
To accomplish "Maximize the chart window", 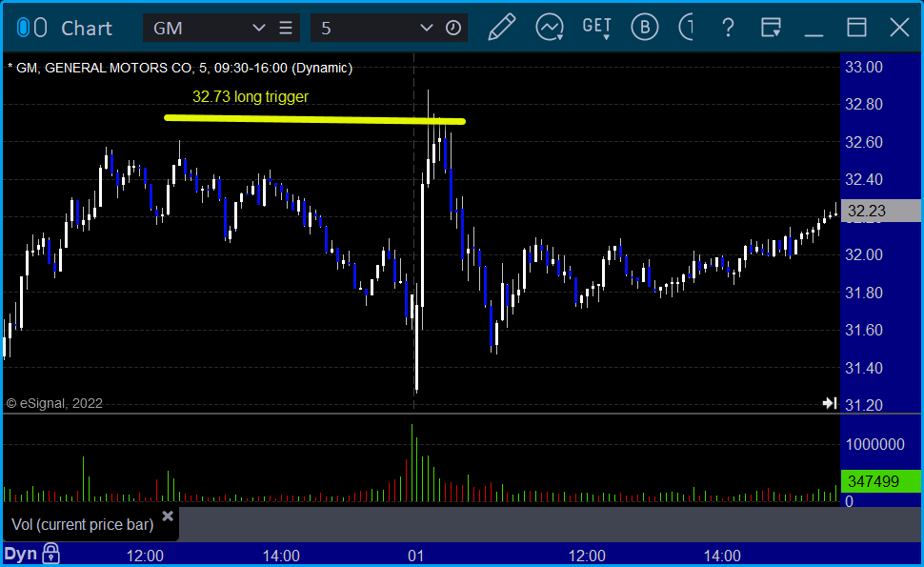I will click(856, 27).
